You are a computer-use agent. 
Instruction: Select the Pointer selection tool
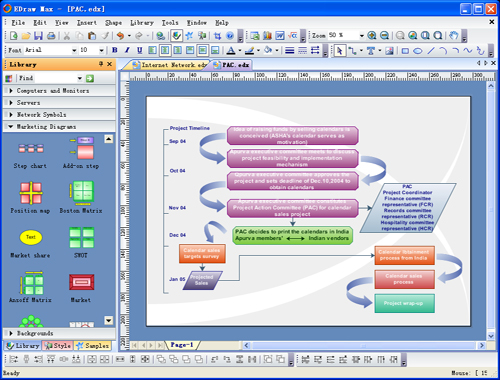339,51
